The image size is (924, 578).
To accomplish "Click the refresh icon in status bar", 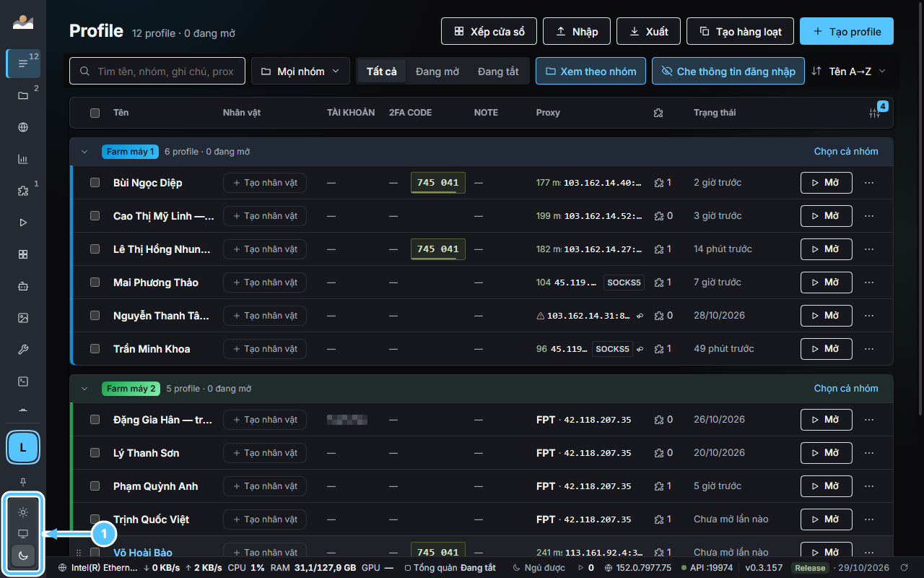I will pyautogui.click(x=904, y=568).
